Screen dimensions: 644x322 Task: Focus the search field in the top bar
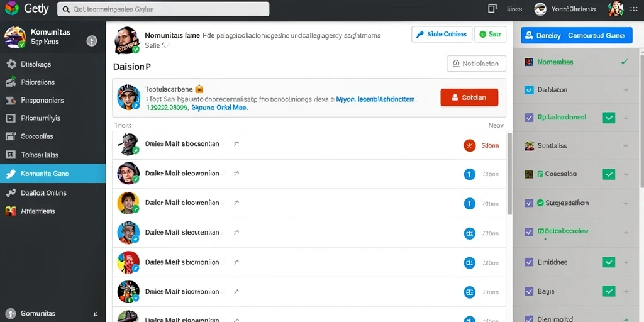tap(163, 9)
